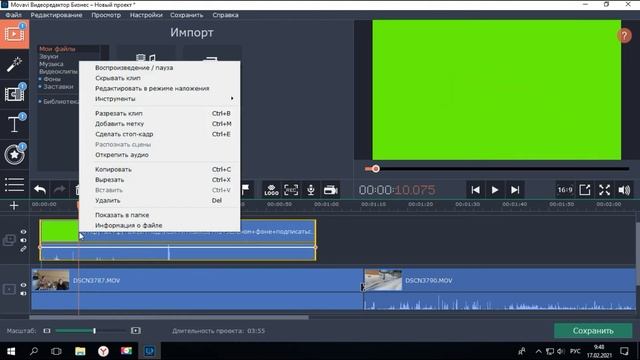Choose Информация о файле menu entry
The width and height of the screenshot is (640, 360).
pos(159,225)
